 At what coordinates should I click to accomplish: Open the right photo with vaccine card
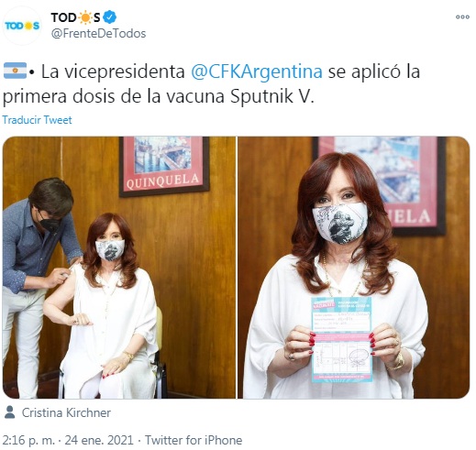click(x=354, y=268)
